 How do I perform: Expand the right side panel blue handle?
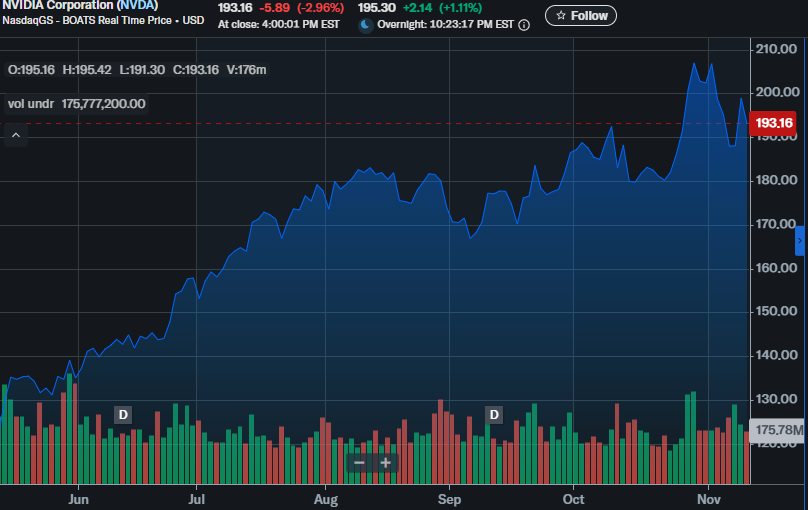[800, 241]
